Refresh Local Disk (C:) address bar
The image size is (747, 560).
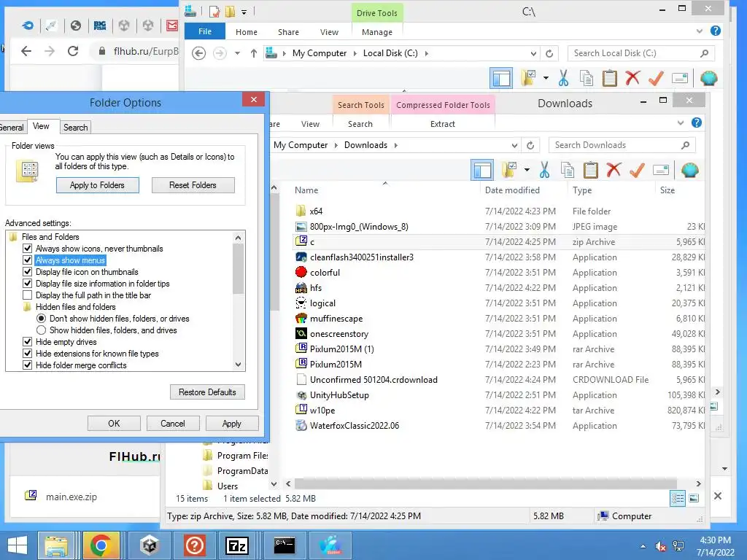pos(549,53)
